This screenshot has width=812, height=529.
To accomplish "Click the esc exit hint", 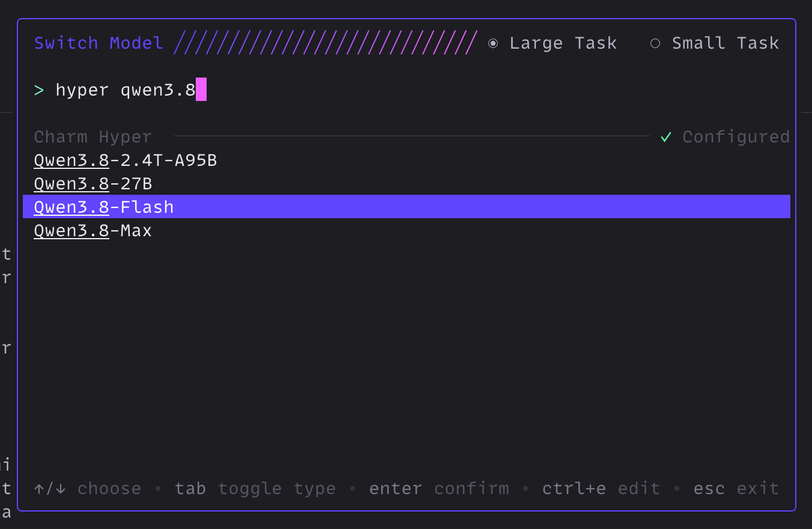I will click(x=736, y=489).
